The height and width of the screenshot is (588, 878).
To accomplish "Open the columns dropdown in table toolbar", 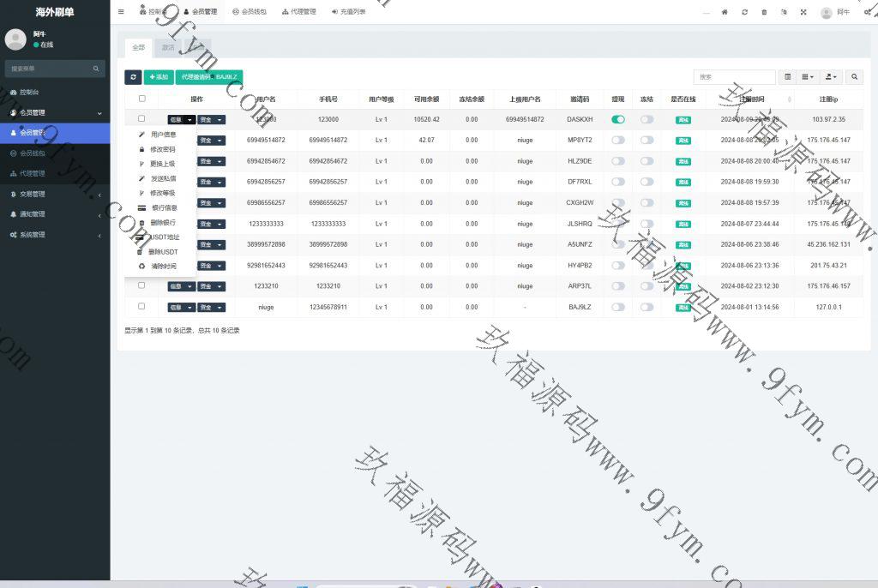I will tap(808, 77).
